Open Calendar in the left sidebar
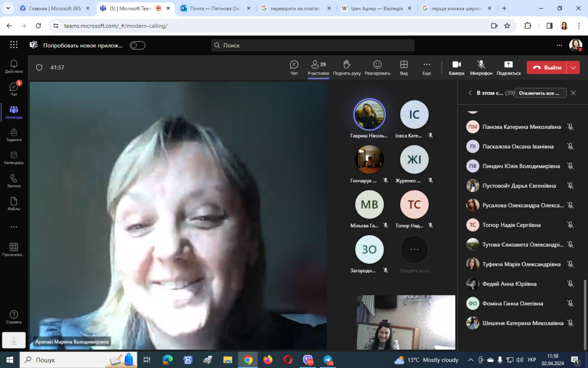The image size is (588, 368). (x=14, y=158)
